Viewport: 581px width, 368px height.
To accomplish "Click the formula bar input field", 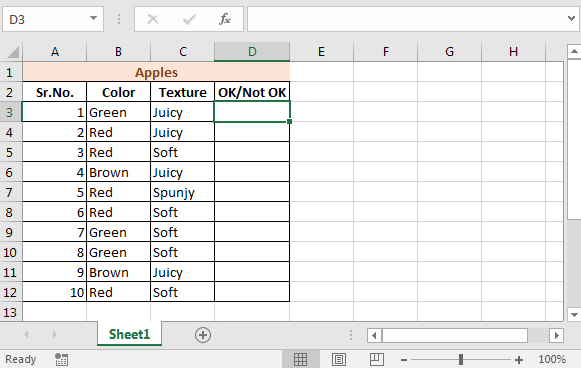I will (x=407, y=19).
